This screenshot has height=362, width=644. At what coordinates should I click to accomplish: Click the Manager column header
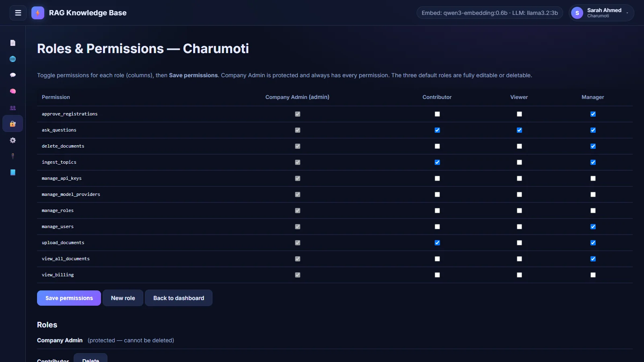pos(592,97)
